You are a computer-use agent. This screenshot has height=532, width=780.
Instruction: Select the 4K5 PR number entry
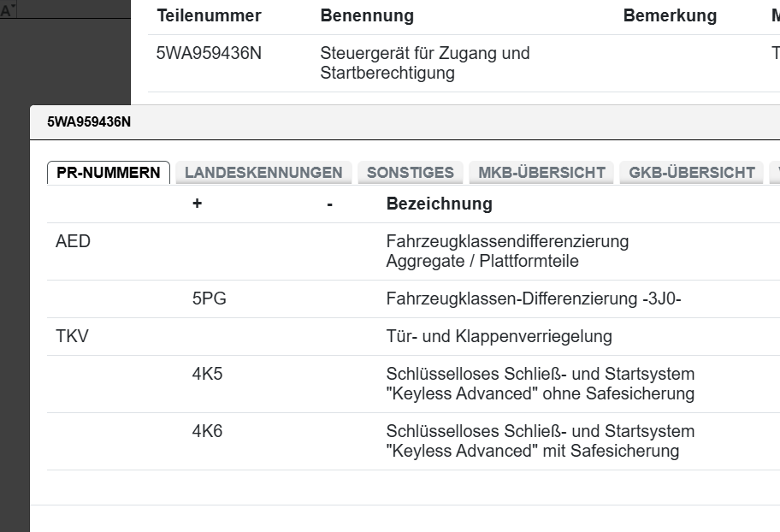(x=207, y=374)
